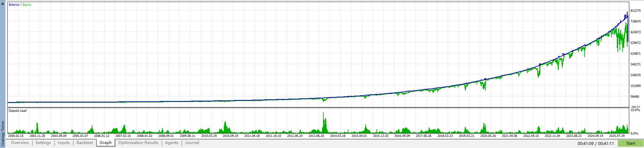Image resolution: width=644 pixels, height=148 pixels.
Task: Click the Deposit Load chart label
Action: pyautogui.click(x=17, y=111)
